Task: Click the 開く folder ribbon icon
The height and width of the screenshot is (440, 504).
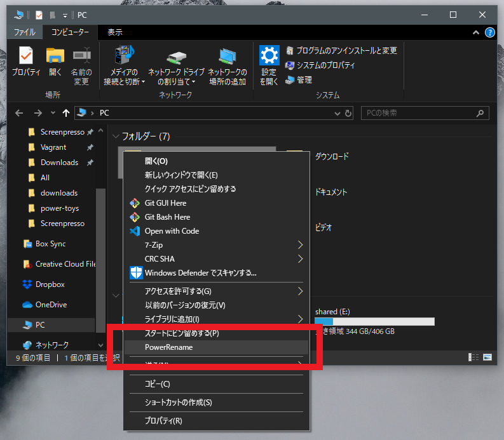Action: pos(55,55)
